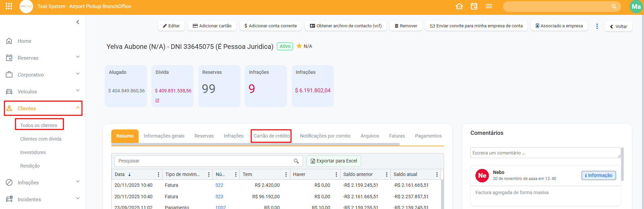Image resolution: width=644 pixels, height=209 pixels.
Task: Collapse the sidebar with the arrow
Action: (x=78, y=22)
